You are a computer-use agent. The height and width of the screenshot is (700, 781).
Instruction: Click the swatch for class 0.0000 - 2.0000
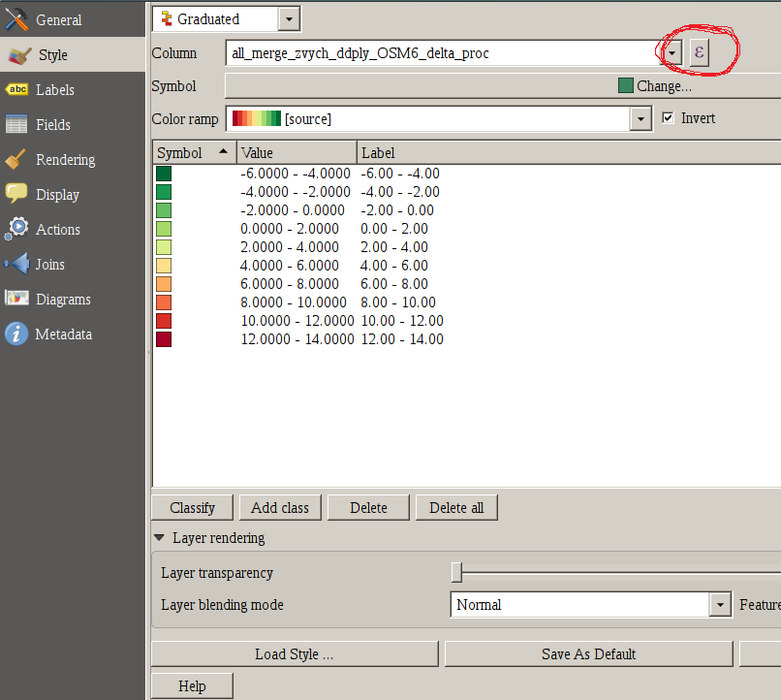tap(164, 229)
